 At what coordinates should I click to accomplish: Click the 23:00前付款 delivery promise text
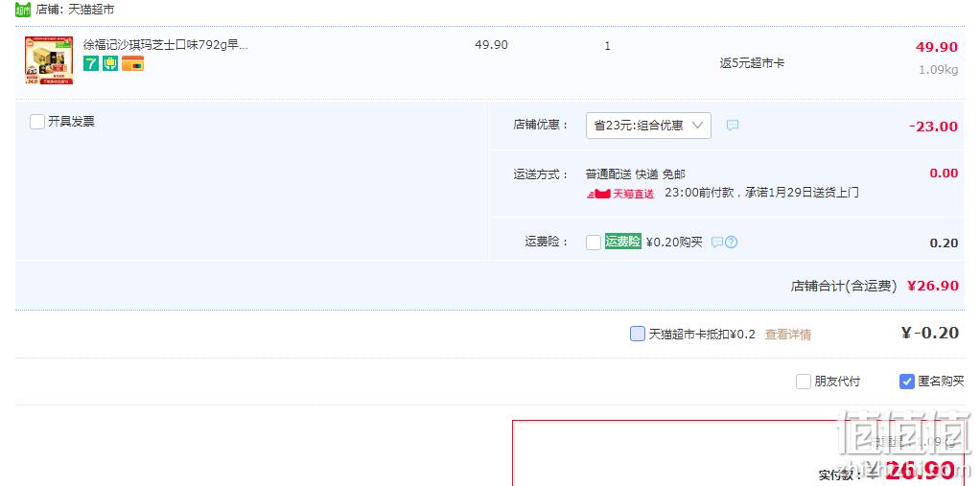(x=762, y=193)
